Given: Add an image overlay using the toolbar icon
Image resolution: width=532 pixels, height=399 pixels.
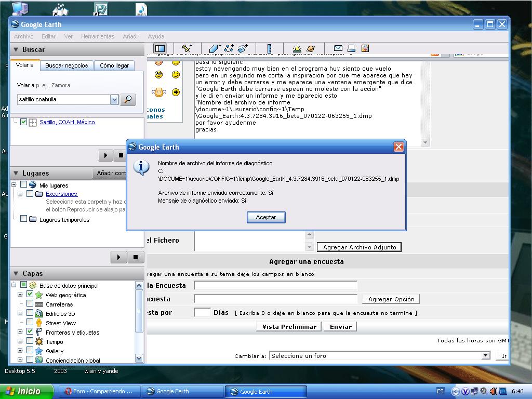Looking at the screenshot, I should (243, 48).
